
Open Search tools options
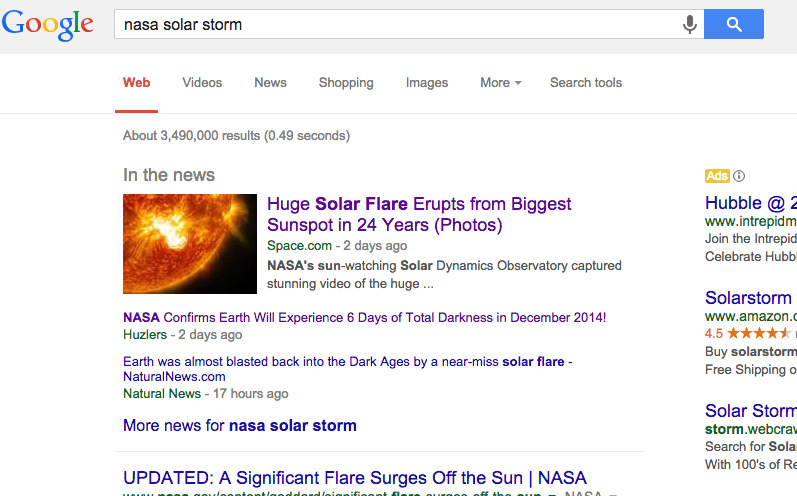point(586,83)
